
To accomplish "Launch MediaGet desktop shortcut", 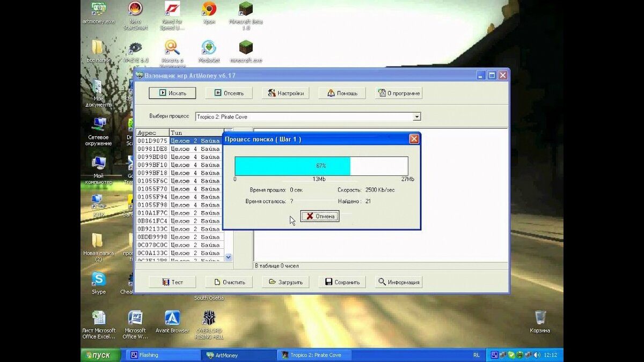I will click(x=209, y=51).
